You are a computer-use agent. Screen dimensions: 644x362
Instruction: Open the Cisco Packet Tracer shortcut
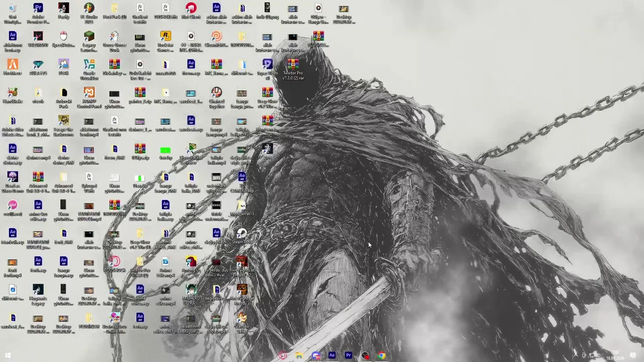point(191,154)
